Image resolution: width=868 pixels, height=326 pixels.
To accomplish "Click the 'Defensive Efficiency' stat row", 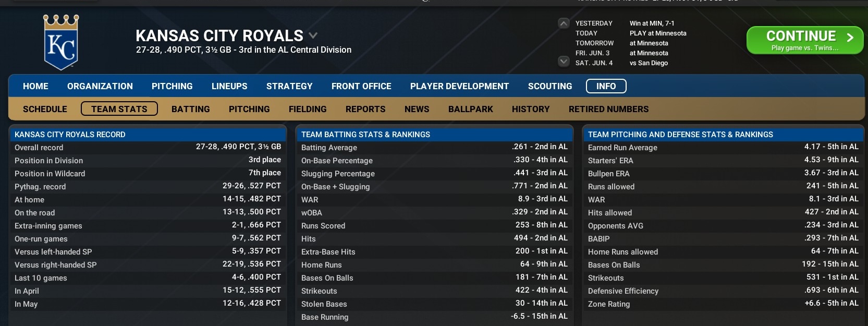I will click(723, 291).
